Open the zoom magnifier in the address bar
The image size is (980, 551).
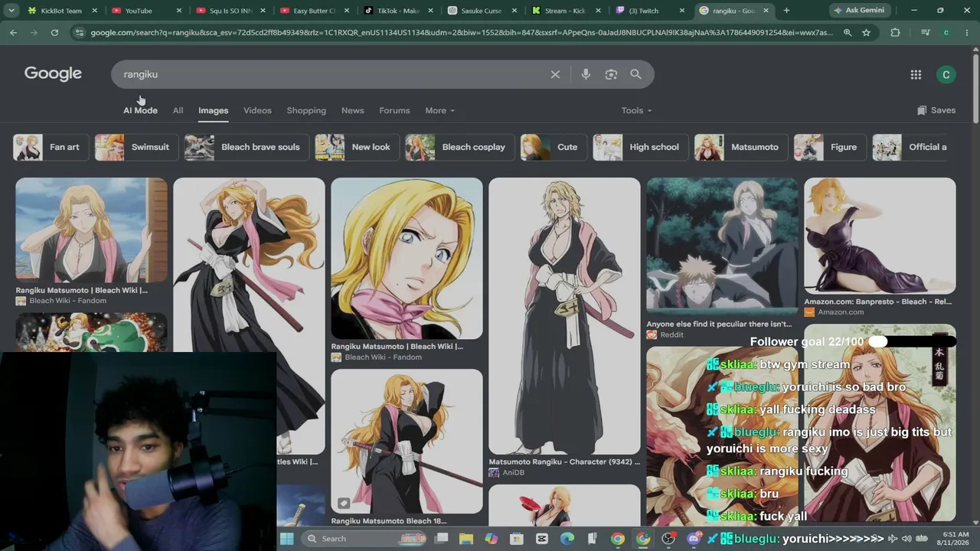click(x=848, y=33)
